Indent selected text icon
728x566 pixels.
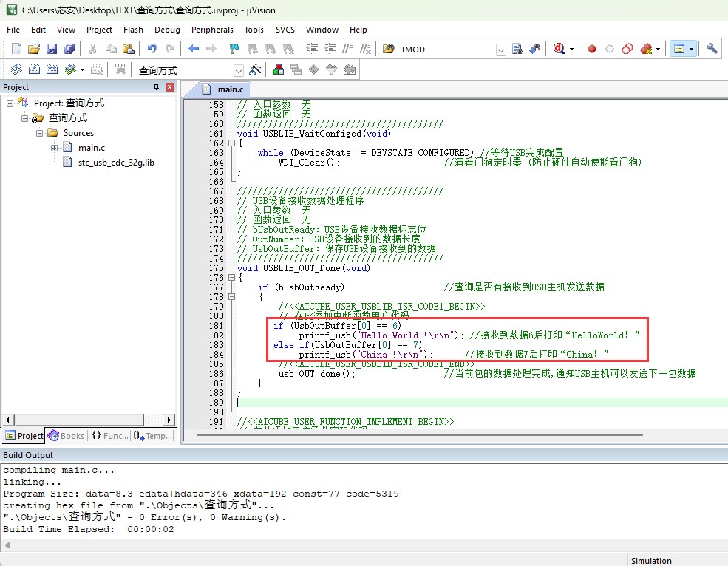tap(312, 49)
